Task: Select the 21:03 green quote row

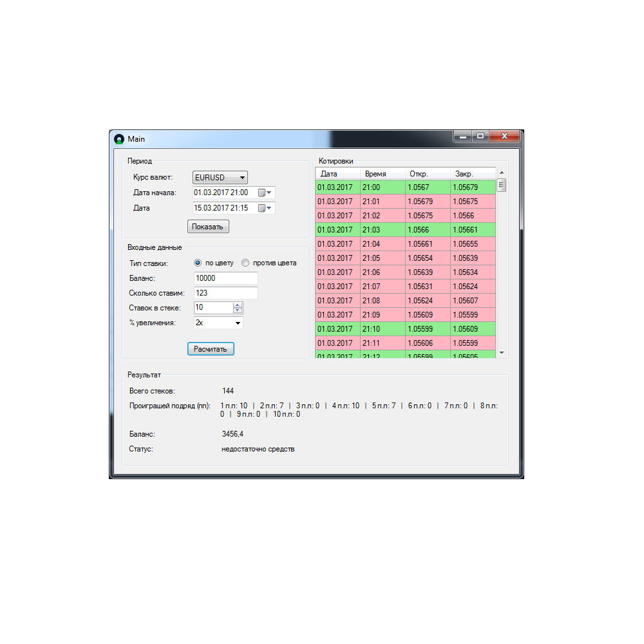Action: click(406, 230)
